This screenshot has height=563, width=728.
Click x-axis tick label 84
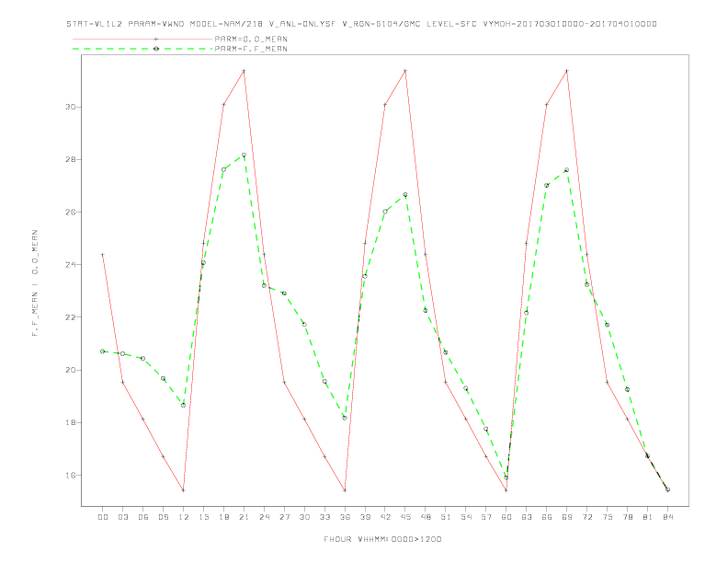point(667,517)
